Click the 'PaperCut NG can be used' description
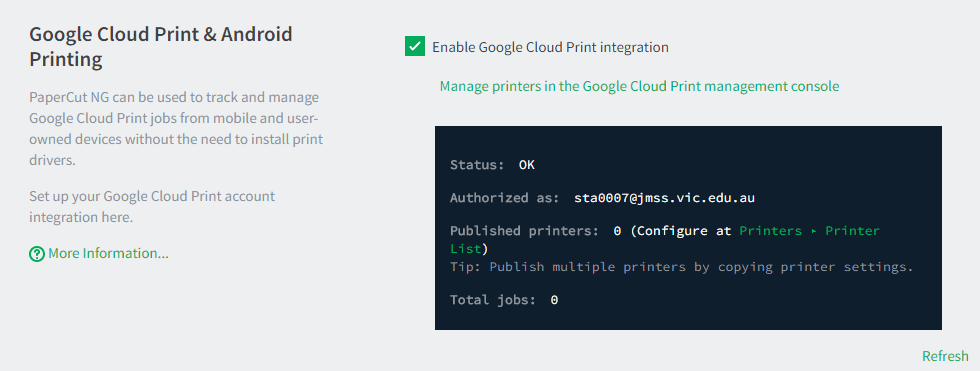Screen dimensions: 980x371 pyautogui.click(x=176, y=129)
